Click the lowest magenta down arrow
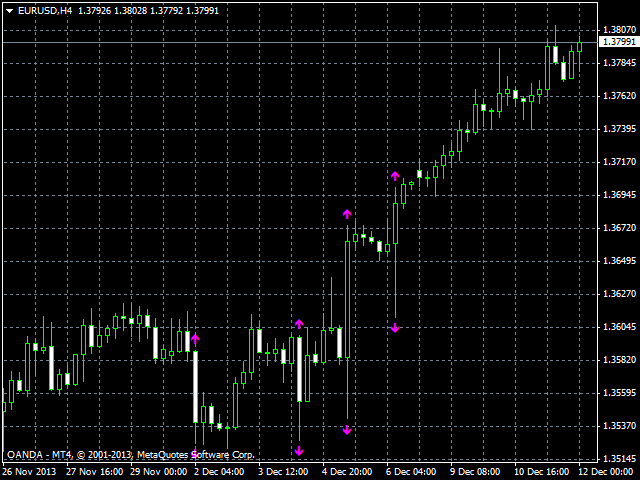Image resolution: width=640 pixels, height=480 pixels. click(298, 450)
